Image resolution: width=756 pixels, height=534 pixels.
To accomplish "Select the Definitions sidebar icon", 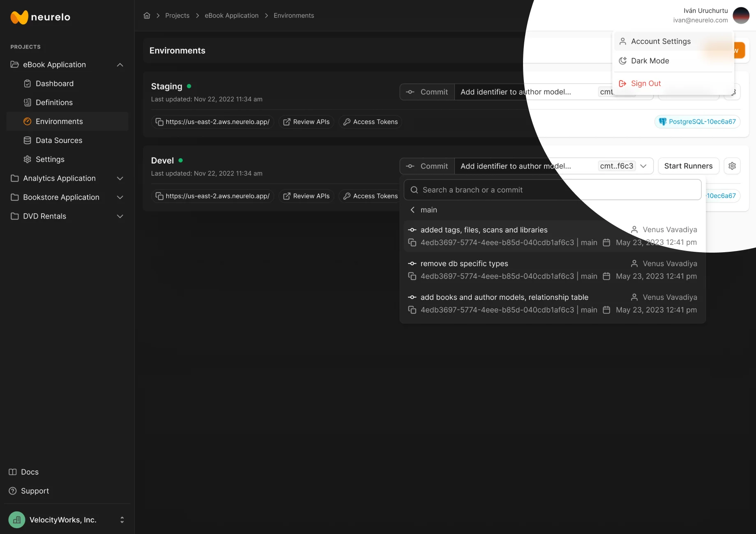I will coord(27,102).
